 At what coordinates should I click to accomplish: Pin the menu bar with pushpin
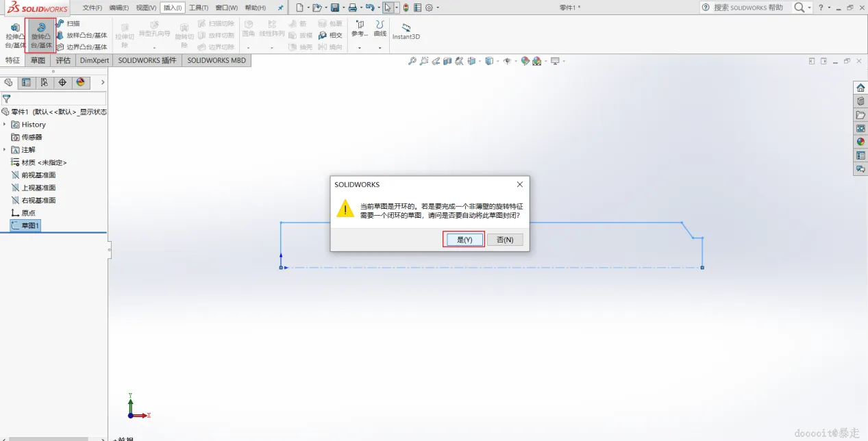(x=280, y=8)
